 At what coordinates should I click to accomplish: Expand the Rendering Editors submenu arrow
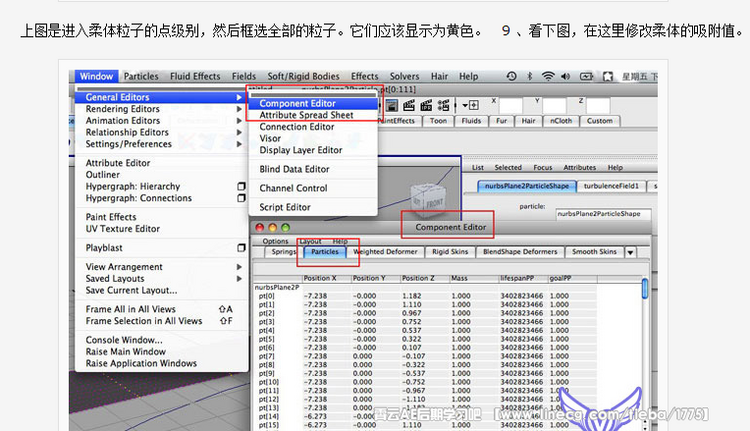coord(239,109)
